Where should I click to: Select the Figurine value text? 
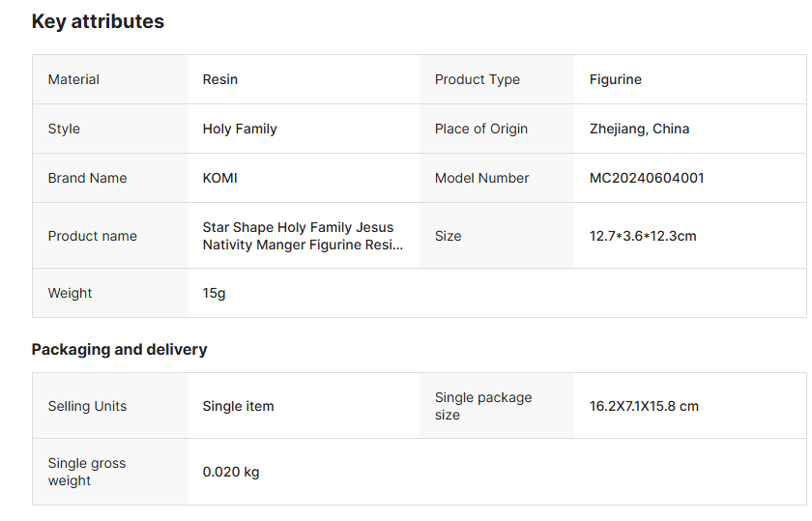coord(616,79)
